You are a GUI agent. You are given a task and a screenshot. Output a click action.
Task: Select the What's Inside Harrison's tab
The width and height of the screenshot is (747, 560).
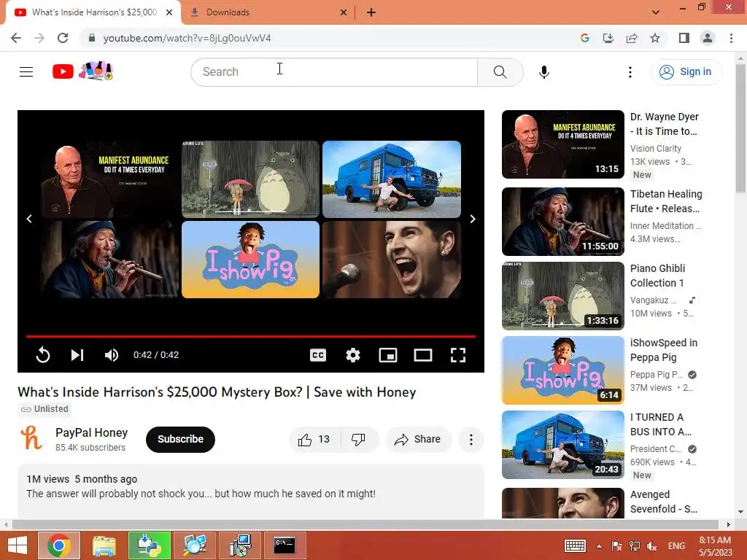pyautogui.click(x=93, y=12)
